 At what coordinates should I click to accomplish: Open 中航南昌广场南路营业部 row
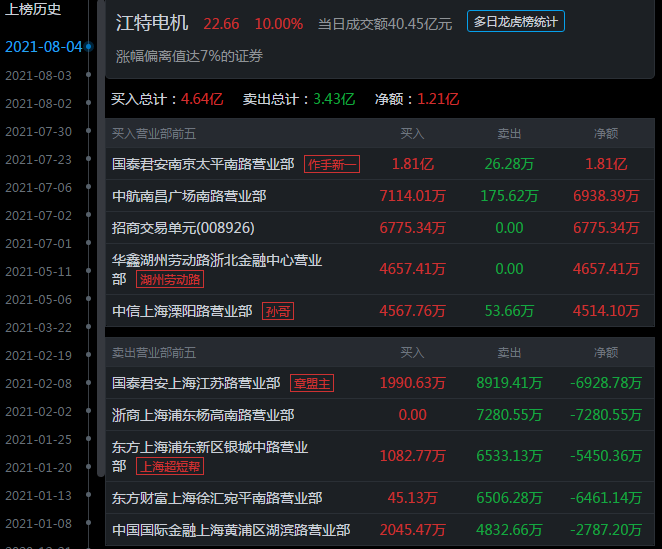point(380,196)
